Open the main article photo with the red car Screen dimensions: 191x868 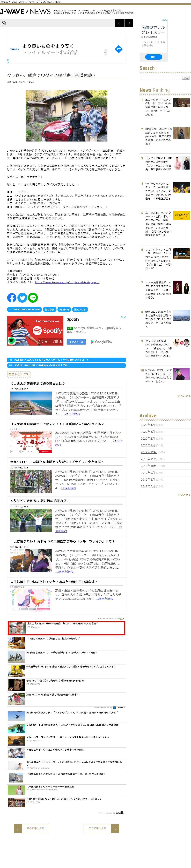tap(67, 116)
